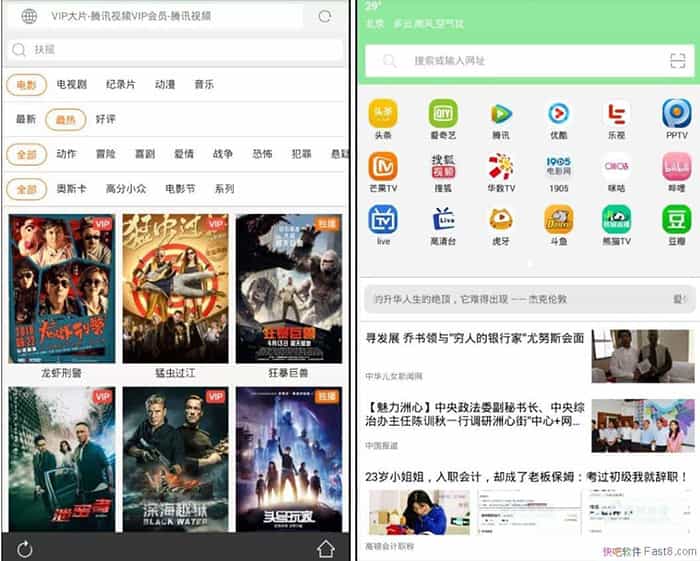Viewport: 700px width, 561px height.
Task: Reload page with the address bar refresh icon
Action: (325, 16)
